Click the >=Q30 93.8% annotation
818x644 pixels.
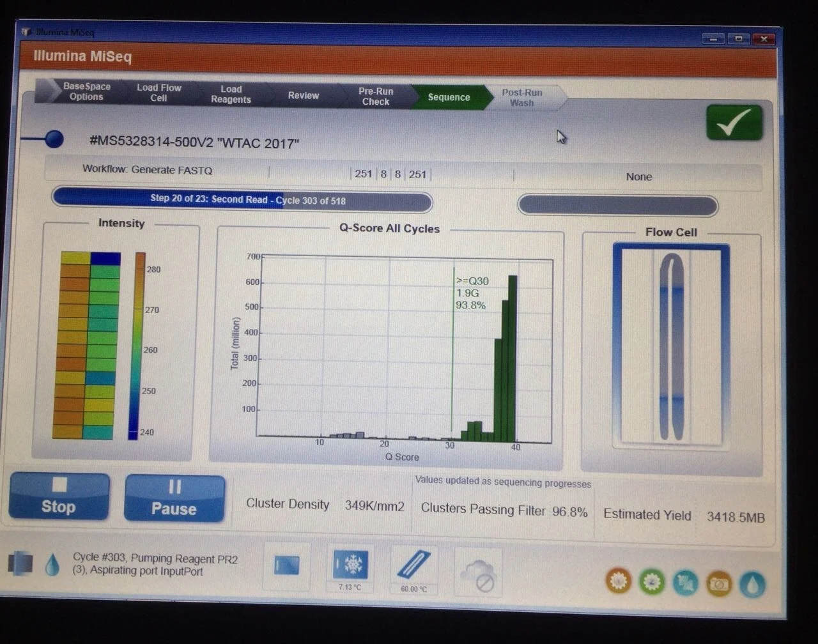[x=472, y=293]
